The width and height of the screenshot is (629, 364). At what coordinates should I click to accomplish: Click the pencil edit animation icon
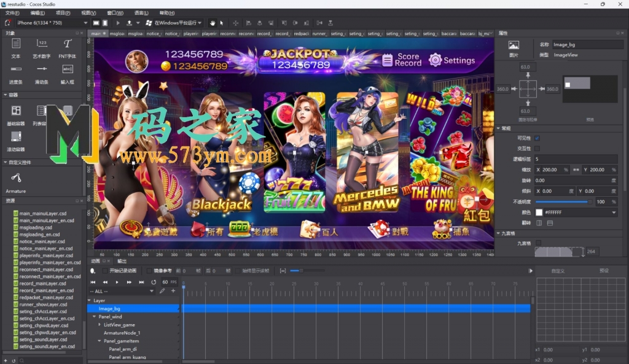(162, 291)
